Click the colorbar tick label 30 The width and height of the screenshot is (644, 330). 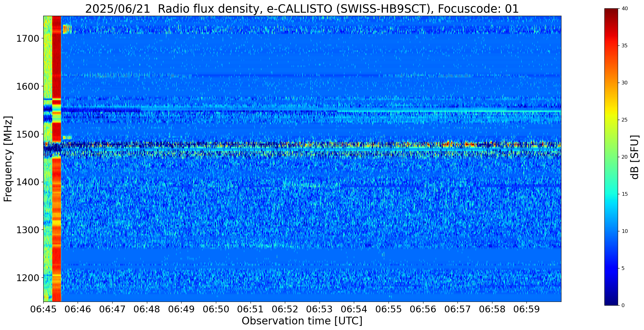click(625, 83)
